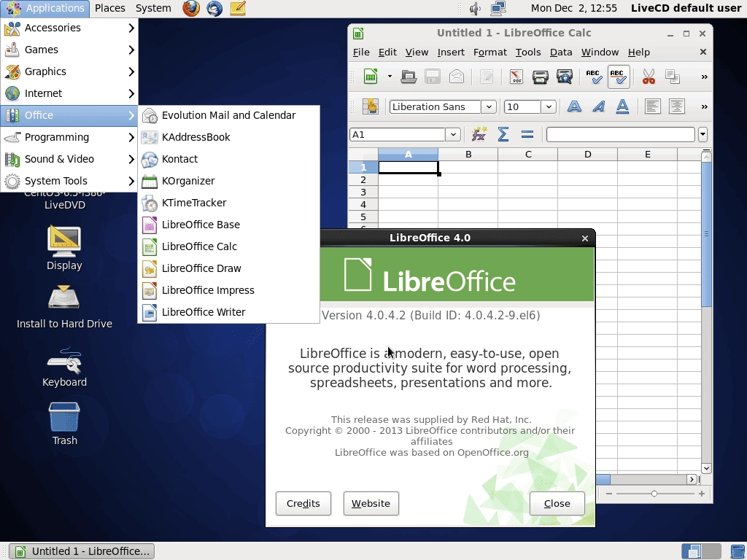
Task: Open the Thunderbird mail launcher icon
Action: click(214, 8)
